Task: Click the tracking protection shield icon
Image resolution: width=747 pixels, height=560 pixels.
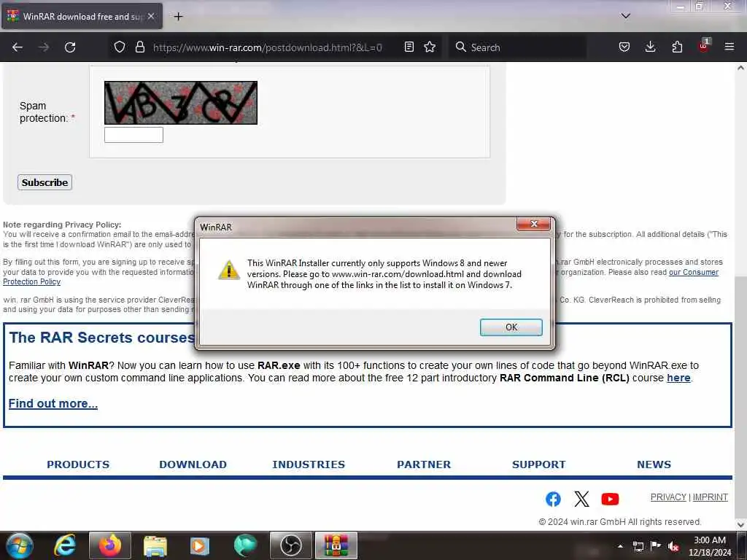Action: [119, 47]
